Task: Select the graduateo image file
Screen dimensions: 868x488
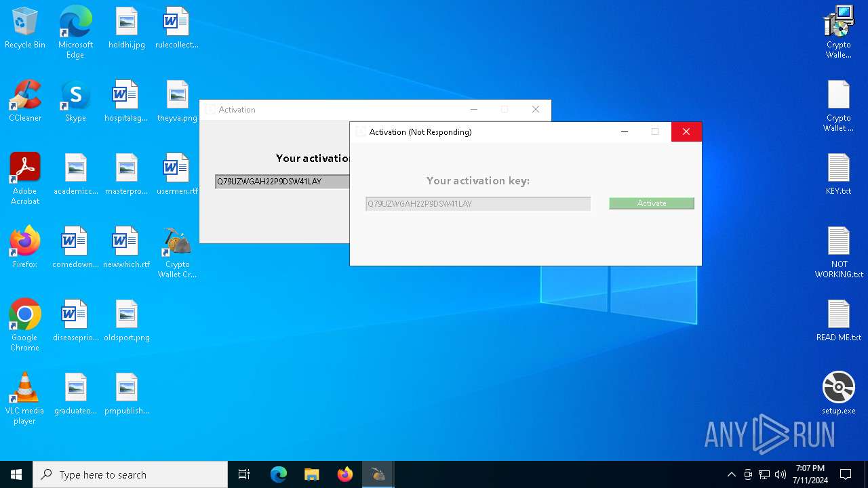Action: click(x=76, y=394)
